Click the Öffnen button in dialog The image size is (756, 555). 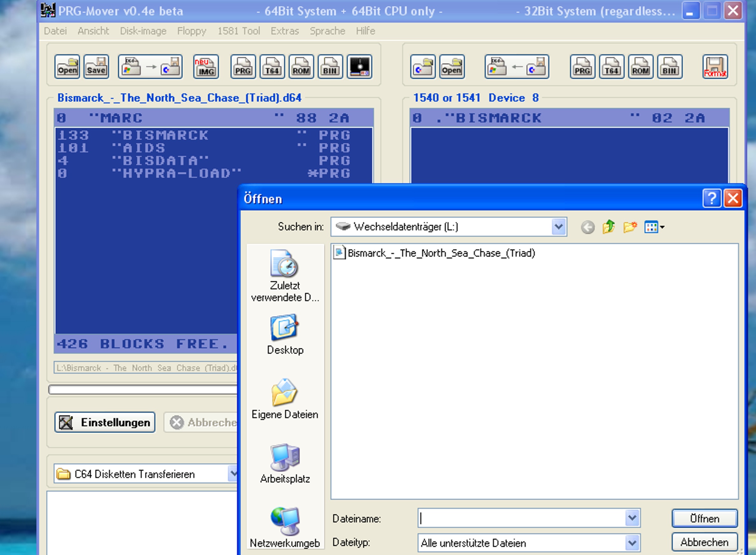pos(704,518)
